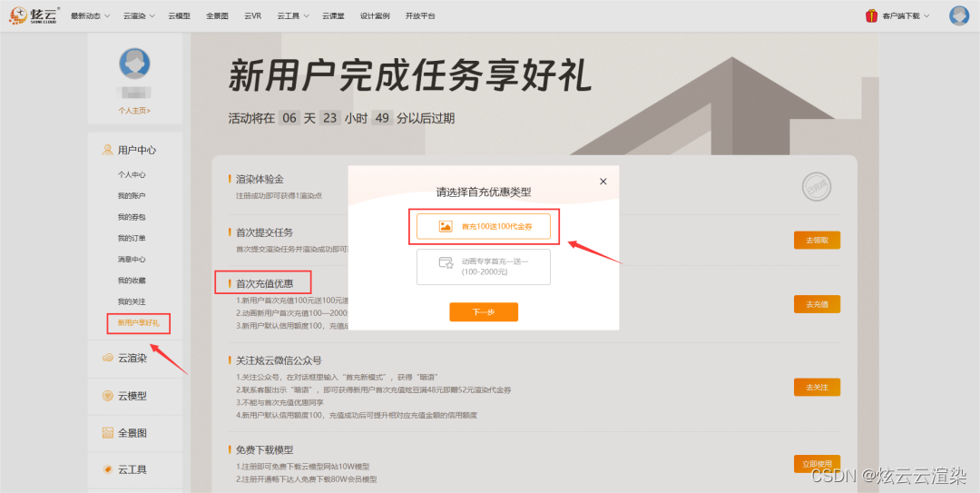980x493 pixels.
Task: Click the 渲染体验金 task heading
Action: [260, 180]
